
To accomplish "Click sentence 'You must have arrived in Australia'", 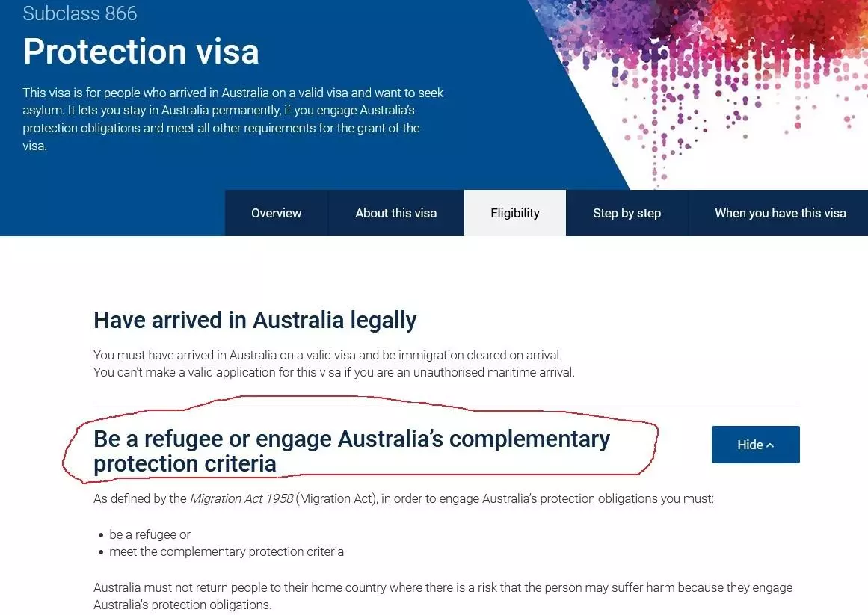I will pyautogui.click(x=327, y=354).
